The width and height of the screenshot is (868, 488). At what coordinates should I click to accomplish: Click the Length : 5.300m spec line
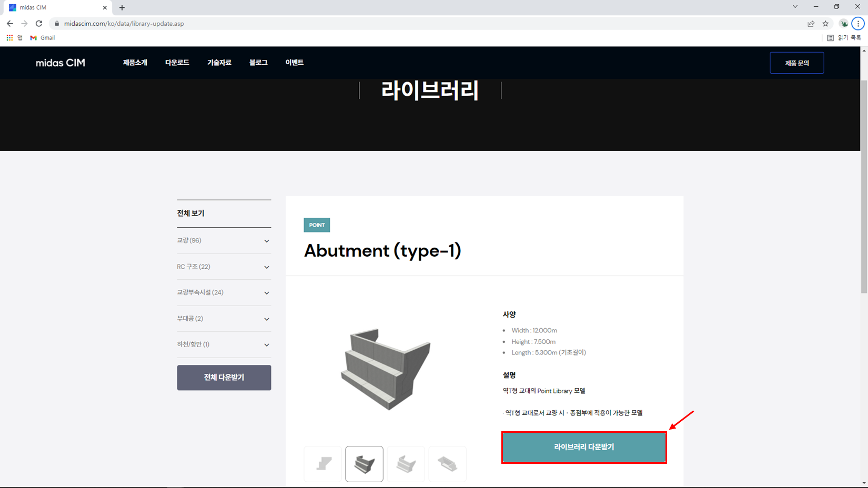[x=549, y=353]
